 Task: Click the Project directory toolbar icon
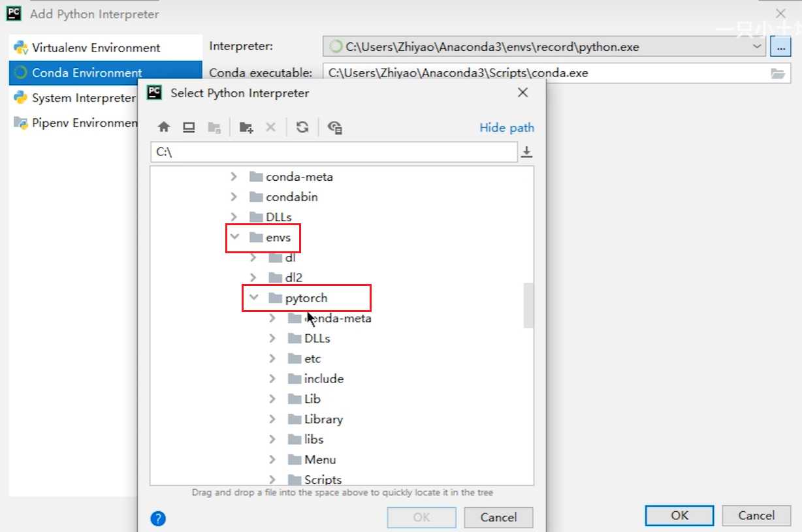point(214,127)
